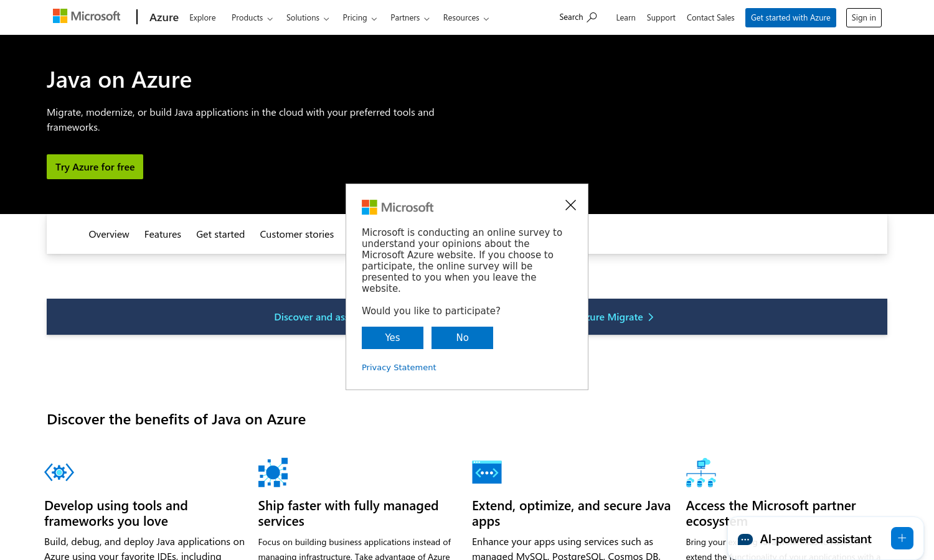Screen dimensions: 934x560
Task: Click the AI assistant chat bubble icon
Action: tap(745, 539)
